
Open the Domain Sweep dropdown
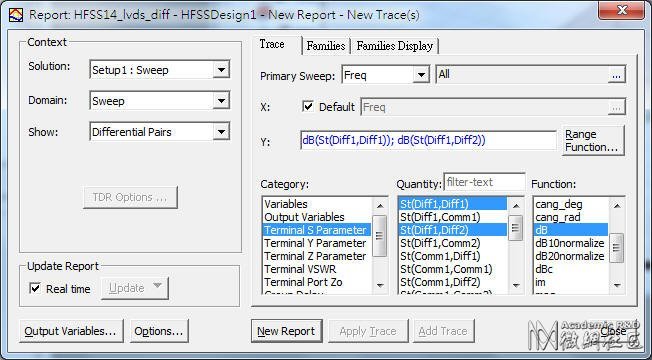pyautogui.click(x=221, y=101)
